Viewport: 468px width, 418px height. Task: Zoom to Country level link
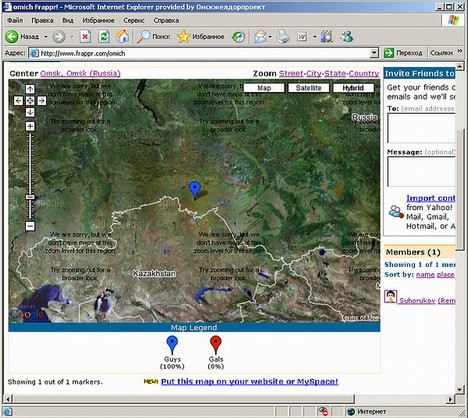[364, 73]
